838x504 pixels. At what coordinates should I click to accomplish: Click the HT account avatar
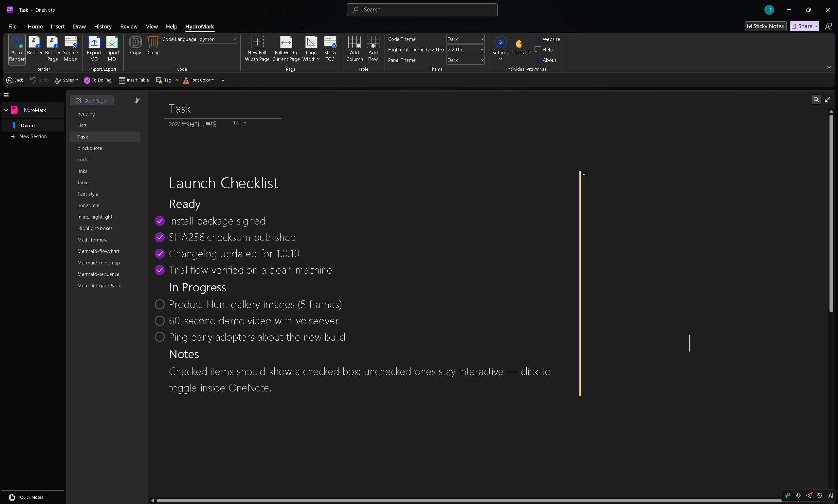pos(769,10)
